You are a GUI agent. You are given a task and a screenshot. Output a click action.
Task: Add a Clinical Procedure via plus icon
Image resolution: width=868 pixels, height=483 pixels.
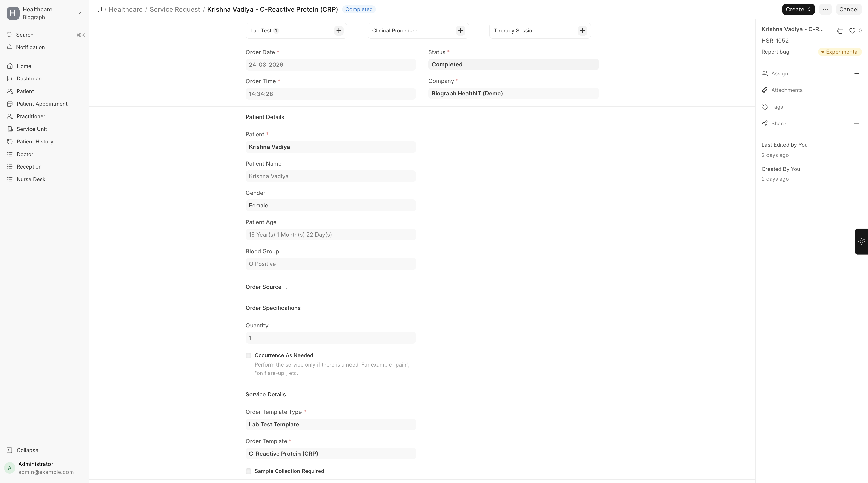point(460,31)
